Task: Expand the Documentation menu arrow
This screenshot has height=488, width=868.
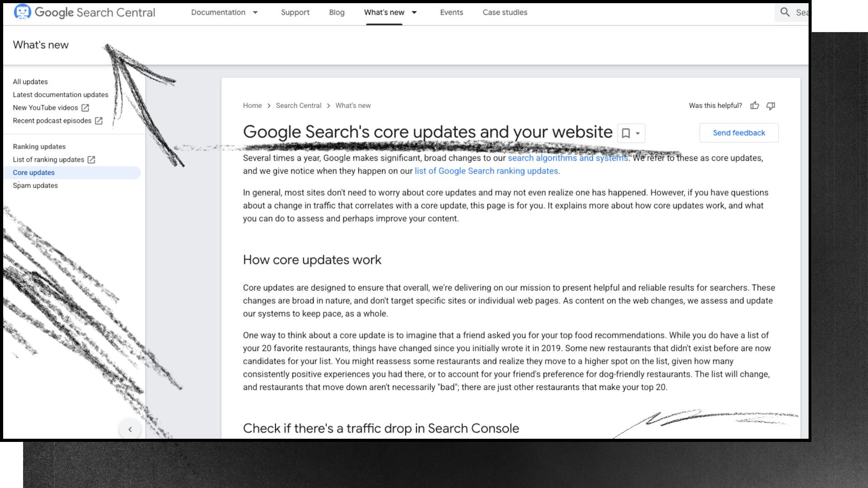Action: point(255,12)
